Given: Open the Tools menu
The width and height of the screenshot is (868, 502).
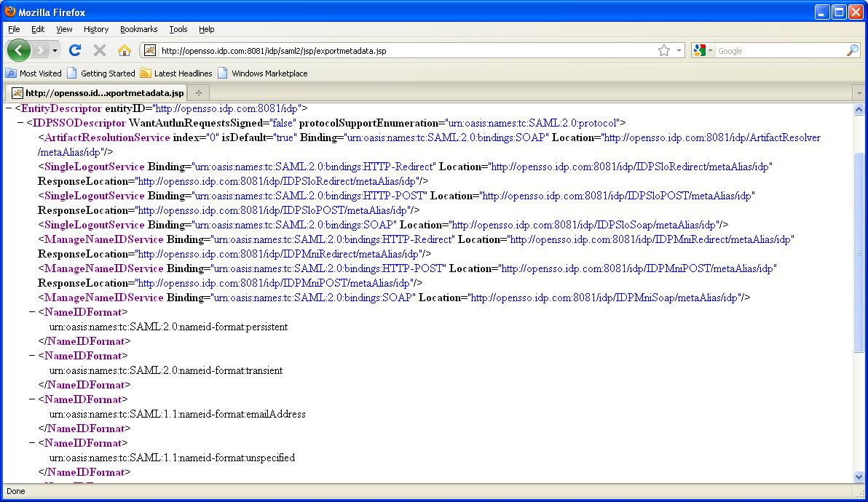Looking at the screenshot, I should pyautogui.click(x=178, y=29).
